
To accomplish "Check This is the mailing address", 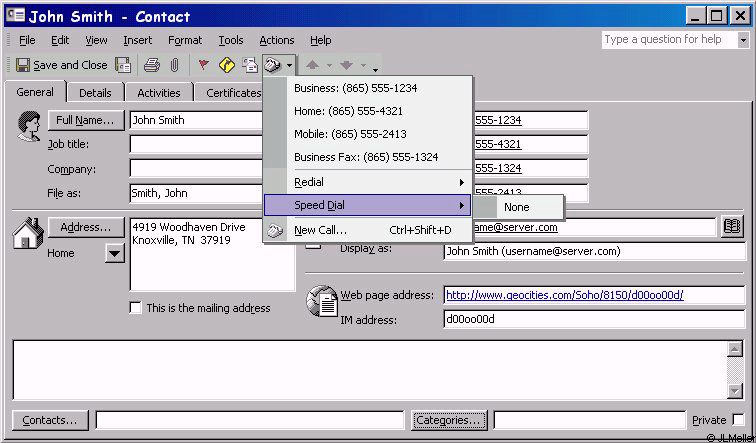I will pos(135,308).
